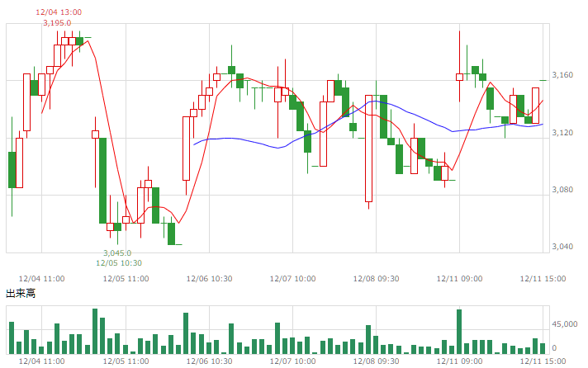588x368 pixels.
Task: Click the 12/04 11:00 volume chart date label
Action: click(41, 361)
